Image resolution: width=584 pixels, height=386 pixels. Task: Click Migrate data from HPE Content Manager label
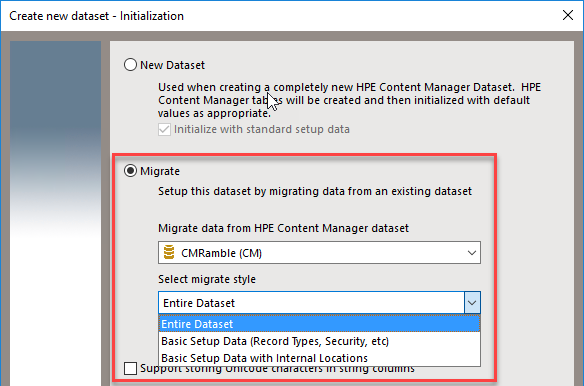click(x=283, y=228)
